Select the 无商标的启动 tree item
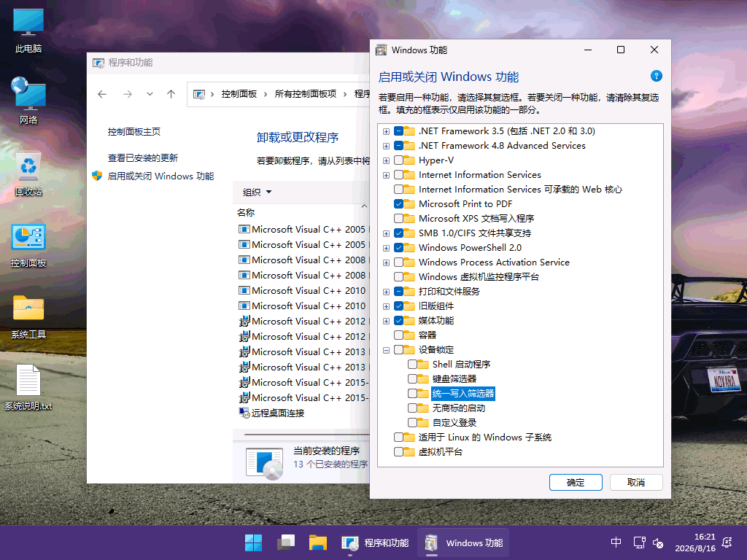 click(458, 408)
